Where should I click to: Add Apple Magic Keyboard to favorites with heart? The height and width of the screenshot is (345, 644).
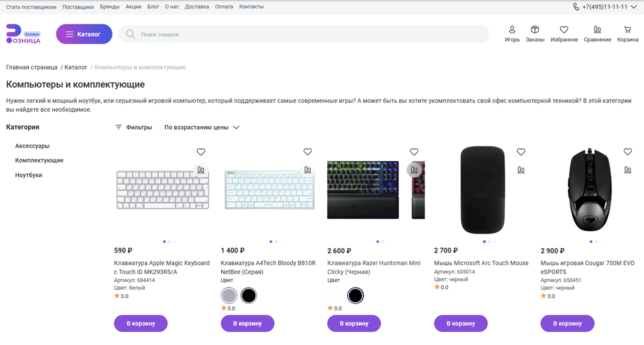click(201, 152)
